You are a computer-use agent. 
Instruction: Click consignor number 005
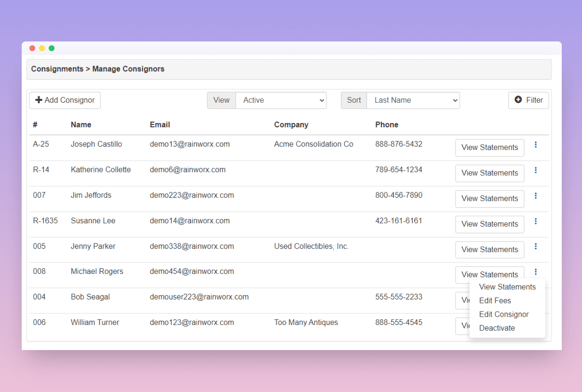pyautogui.click(x=39, y=246)
